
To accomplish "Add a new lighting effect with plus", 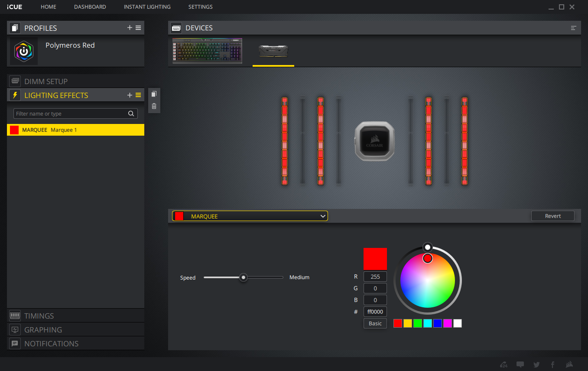I will (x=130, y=95).
